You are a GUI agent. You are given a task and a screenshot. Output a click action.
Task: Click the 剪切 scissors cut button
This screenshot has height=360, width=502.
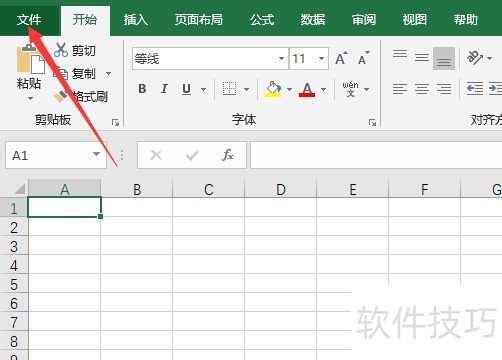click(x=75, y=50)
